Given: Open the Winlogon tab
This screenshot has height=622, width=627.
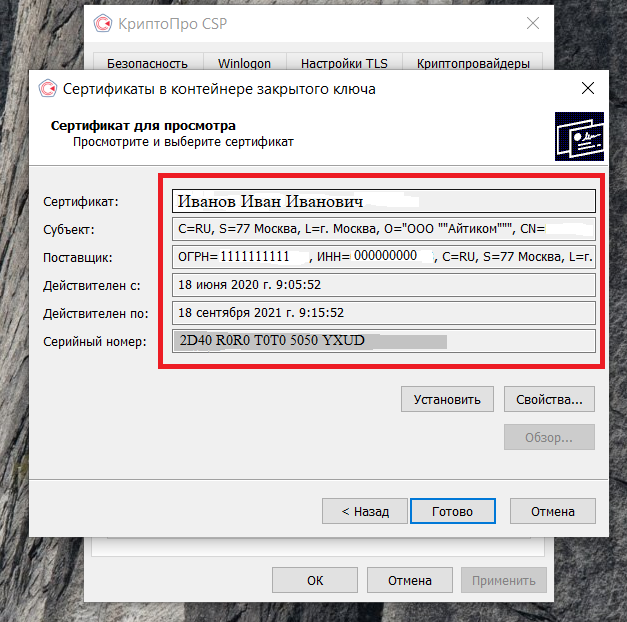Looking at the screenshot, I should [x=244, y=63].
